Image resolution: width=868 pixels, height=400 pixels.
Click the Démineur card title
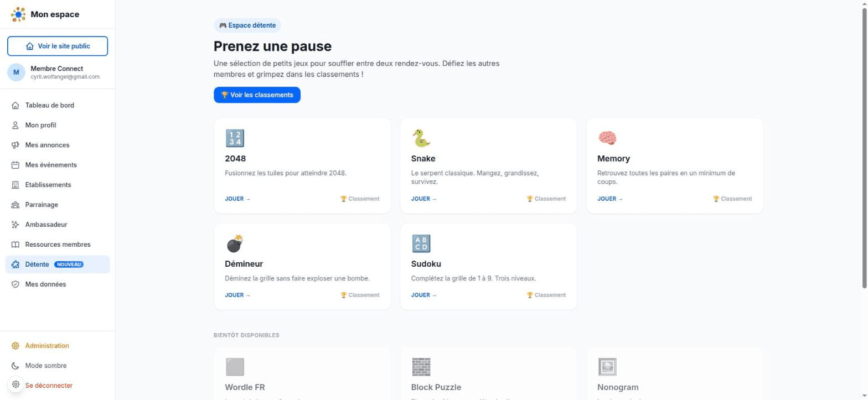(x=244, y=264)
